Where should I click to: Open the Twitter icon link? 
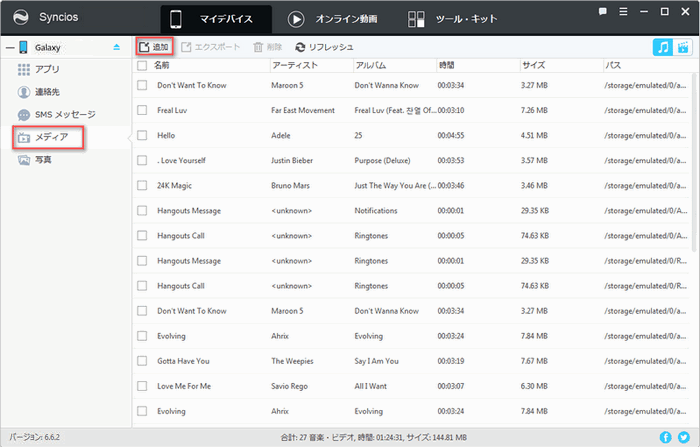683,437
